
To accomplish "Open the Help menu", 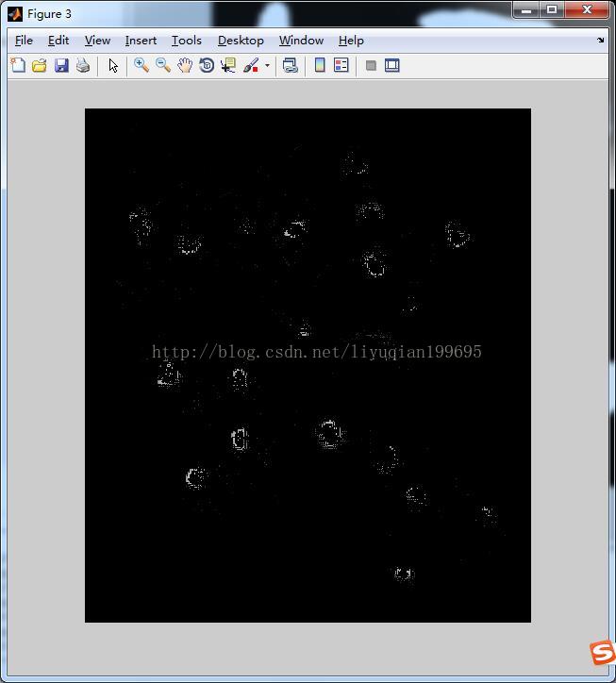I will [x=351, y=41].
